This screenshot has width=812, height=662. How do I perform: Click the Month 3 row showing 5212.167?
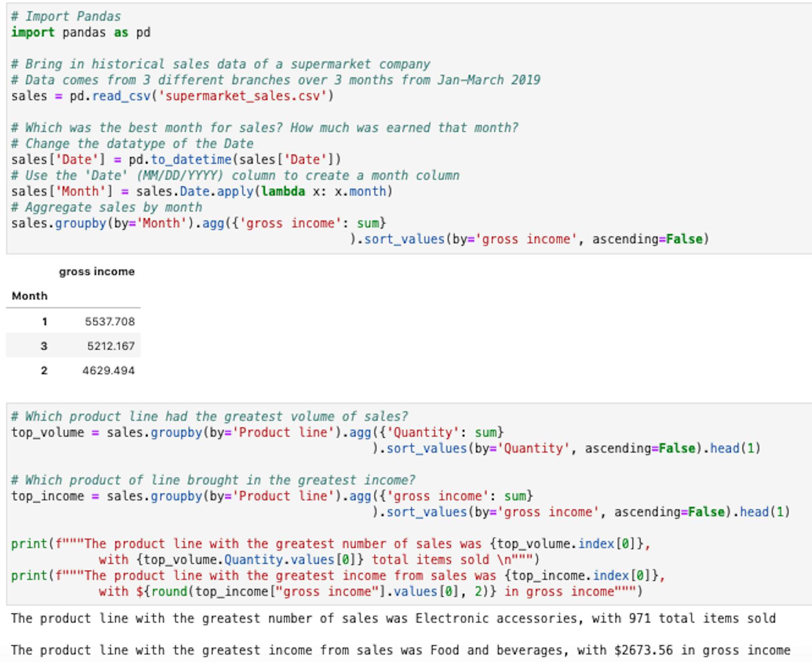[x=110, y=346]
